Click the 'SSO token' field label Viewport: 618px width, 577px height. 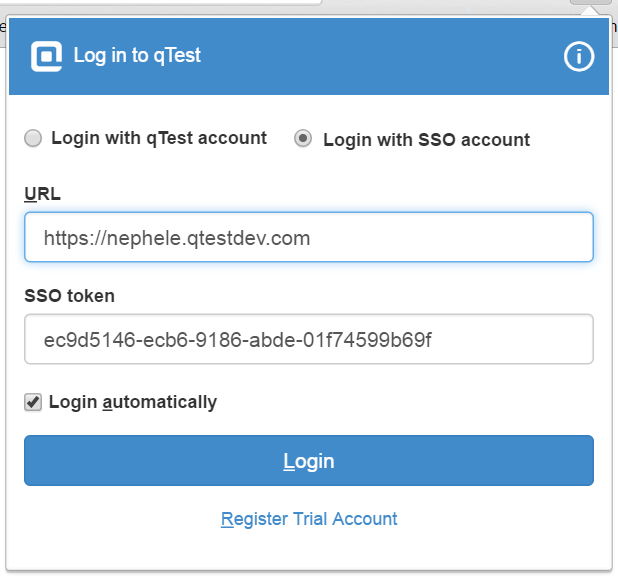tap(70, 296)
